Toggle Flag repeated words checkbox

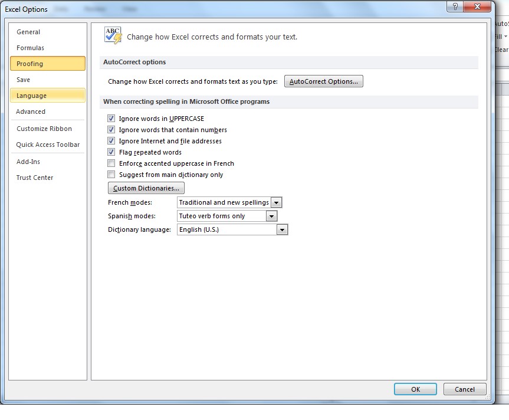click(111, 152)
